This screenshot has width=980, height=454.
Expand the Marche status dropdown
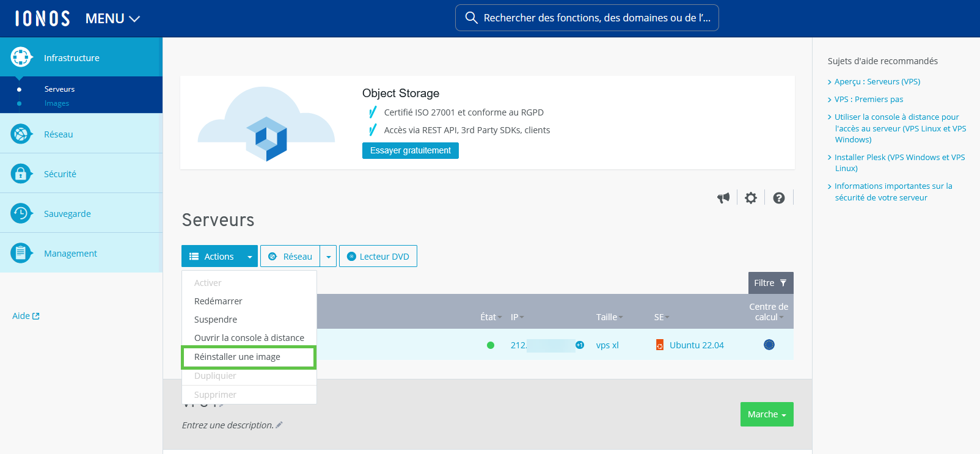click(x=767, y=414)
